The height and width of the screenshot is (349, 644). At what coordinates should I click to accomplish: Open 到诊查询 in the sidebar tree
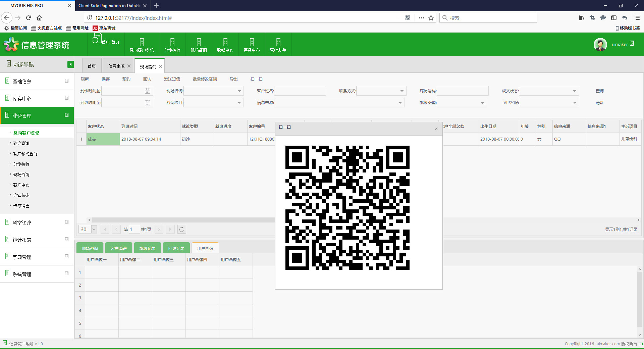pyautogui.click(x=21, y=143)
